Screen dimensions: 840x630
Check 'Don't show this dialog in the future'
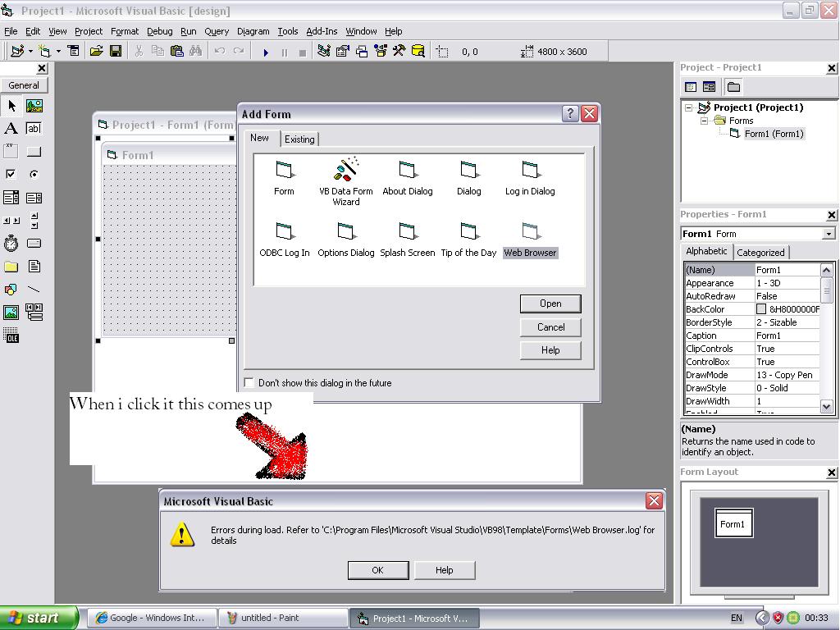[x=249, y=383]
